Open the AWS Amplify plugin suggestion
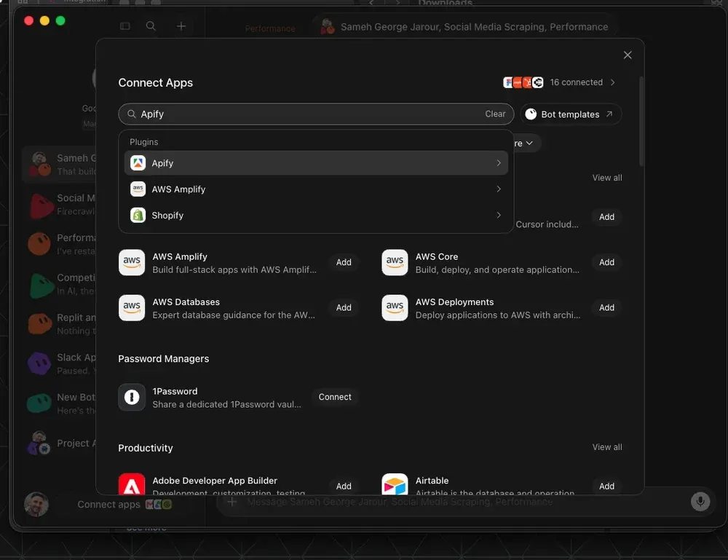 click(x=316, y=189)
